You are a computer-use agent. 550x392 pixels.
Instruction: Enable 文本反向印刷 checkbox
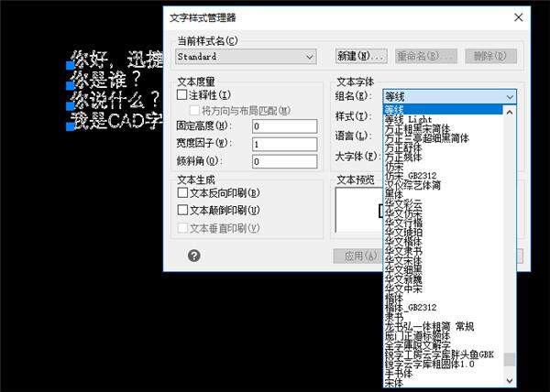[182, 192]
